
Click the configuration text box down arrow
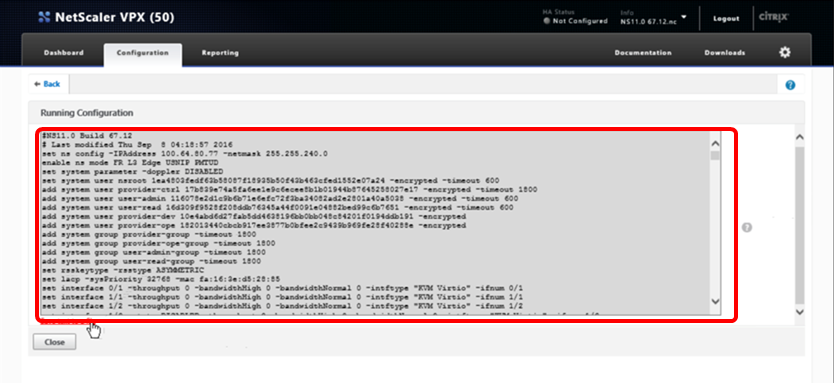tap(715, 301)
